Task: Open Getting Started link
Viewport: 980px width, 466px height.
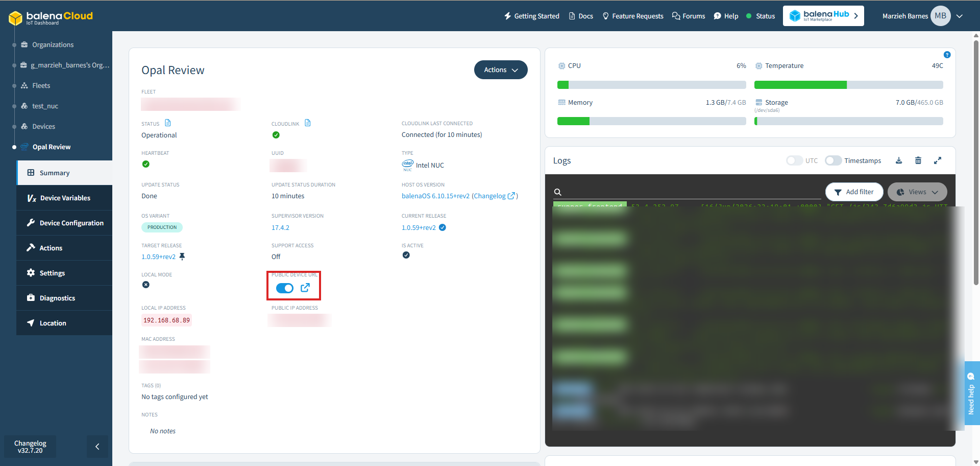Action: [531, 16]
